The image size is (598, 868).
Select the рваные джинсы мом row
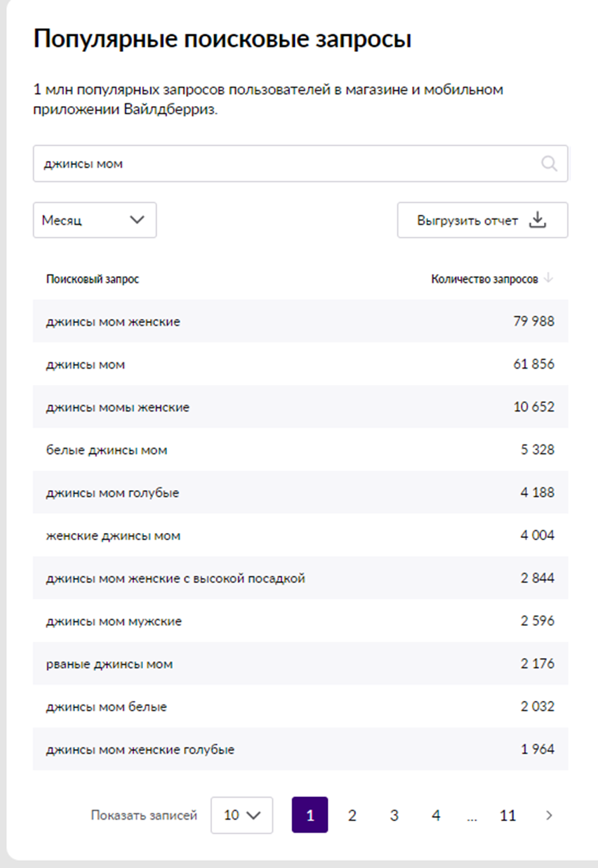(x=300, y=664)
